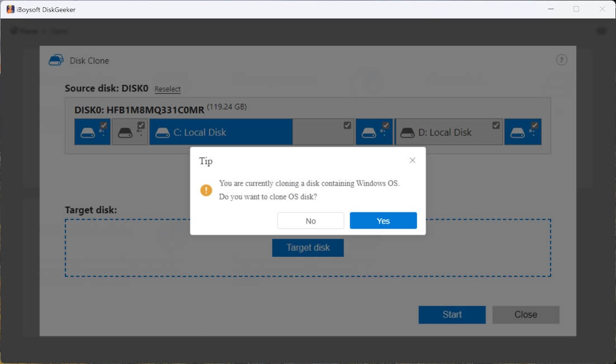Close the Disk Clone panel

(525, 314)
